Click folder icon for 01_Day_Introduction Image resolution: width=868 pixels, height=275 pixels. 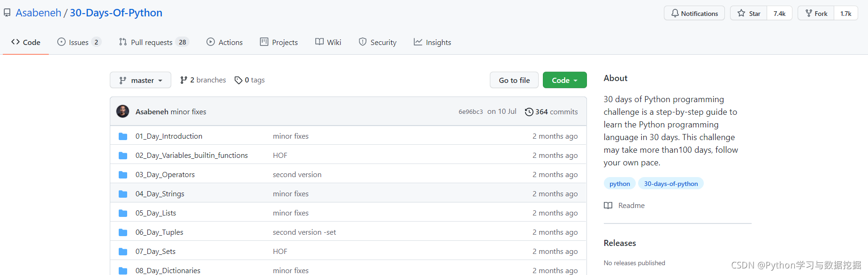(x=123, y=136)
